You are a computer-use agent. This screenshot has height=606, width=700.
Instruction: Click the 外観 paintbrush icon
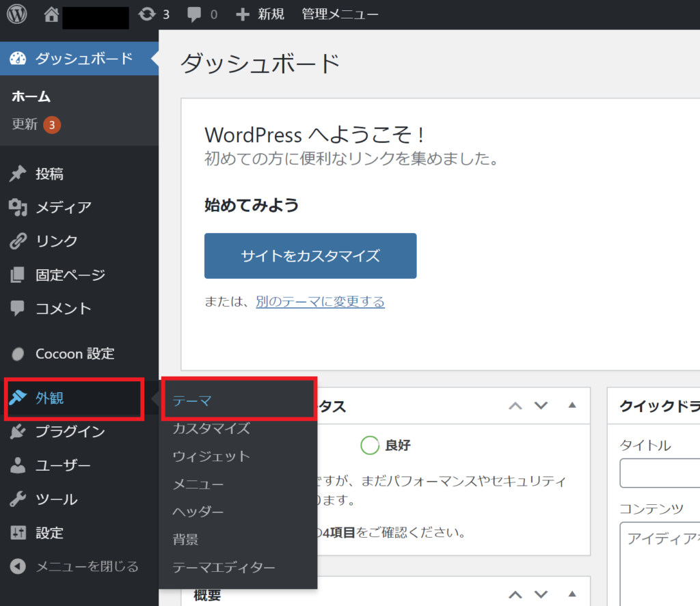coord(18,398)
